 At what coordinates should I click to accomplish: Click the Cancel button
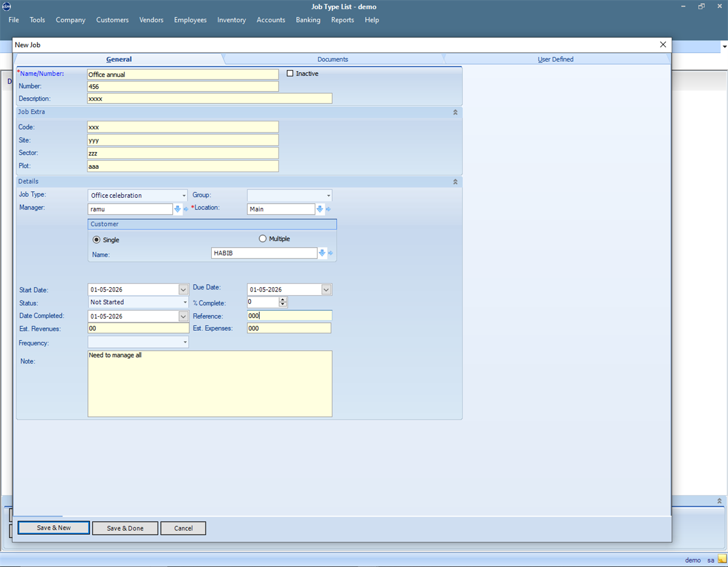pos(183,528)
